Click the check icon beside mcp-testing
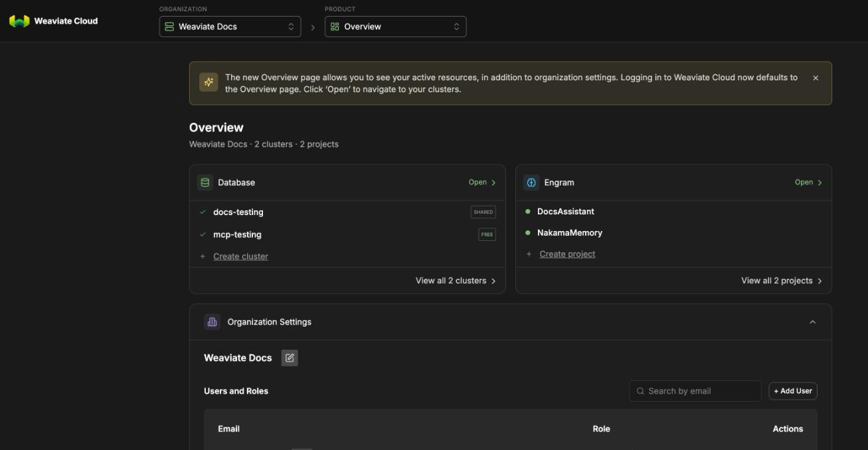The height and width of the screenshot is (450, 868). click(203, 234)
